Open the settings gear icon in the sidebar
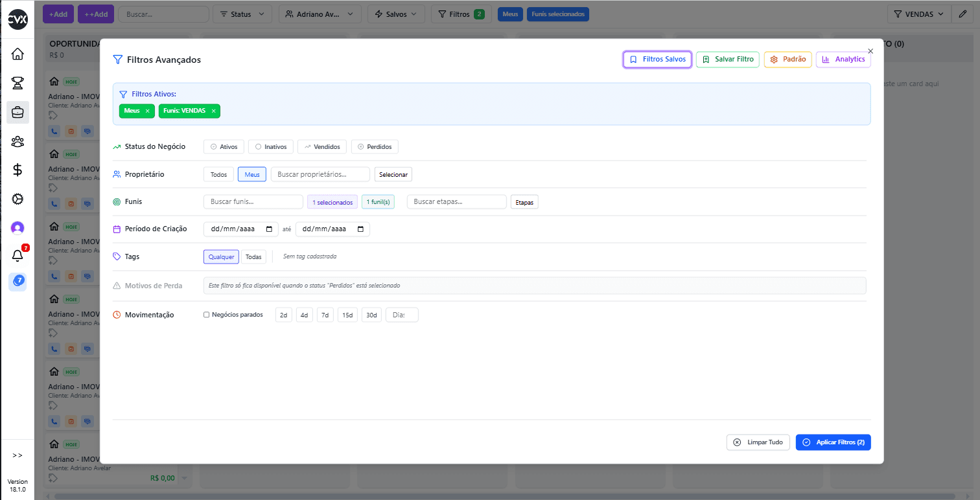The image size is (980, 500). (x=17, y=199)
